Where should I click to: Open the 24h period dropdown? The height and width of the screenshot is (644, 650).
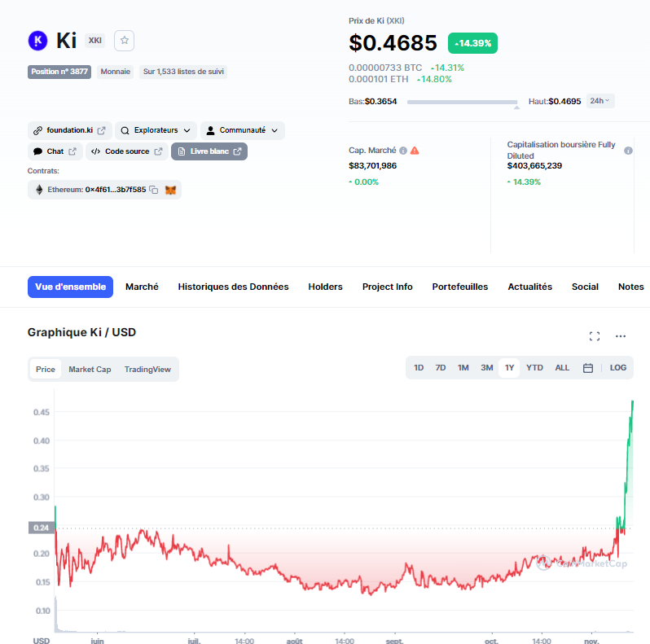(600, 101)
